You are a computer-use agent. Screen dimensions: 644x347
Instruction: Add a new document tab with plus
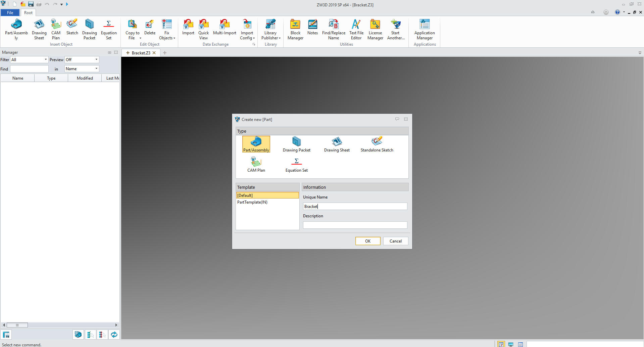click(165, 53)
